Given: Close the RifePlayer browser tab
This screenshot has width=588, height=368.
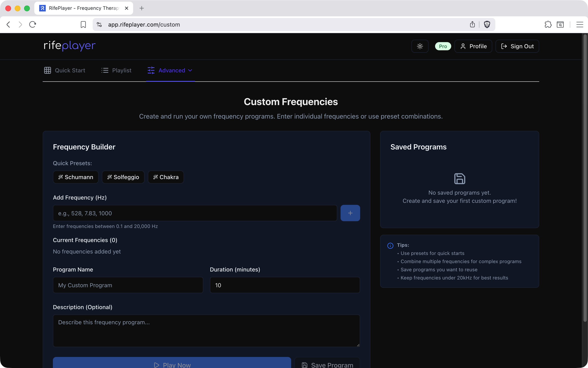Looking at the screenshot, I should (x=127, y=8).
